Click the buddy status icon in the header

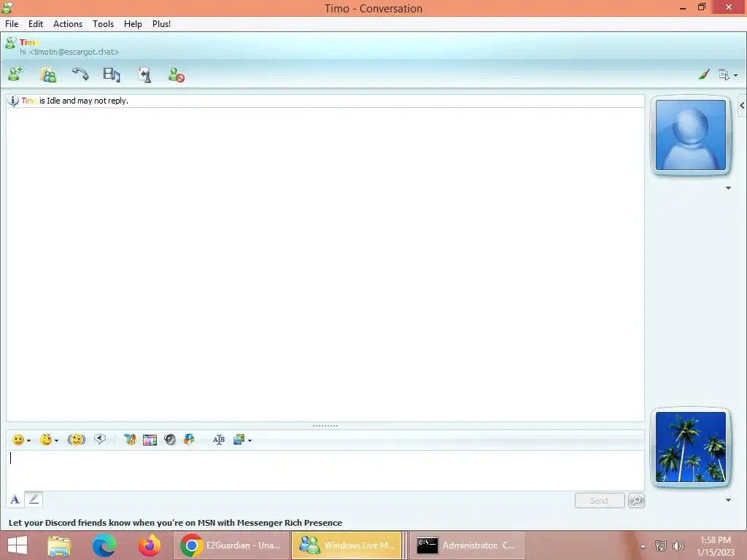tap(10, 43)
